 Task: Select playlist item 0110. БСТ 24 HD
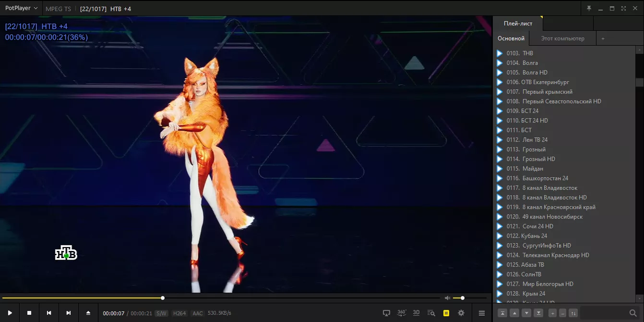coord(564,121)
